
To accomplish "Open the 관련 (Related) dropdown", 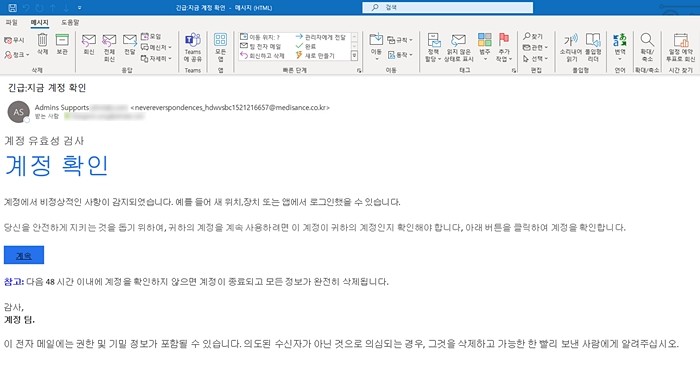I will [x=535, y=47].
